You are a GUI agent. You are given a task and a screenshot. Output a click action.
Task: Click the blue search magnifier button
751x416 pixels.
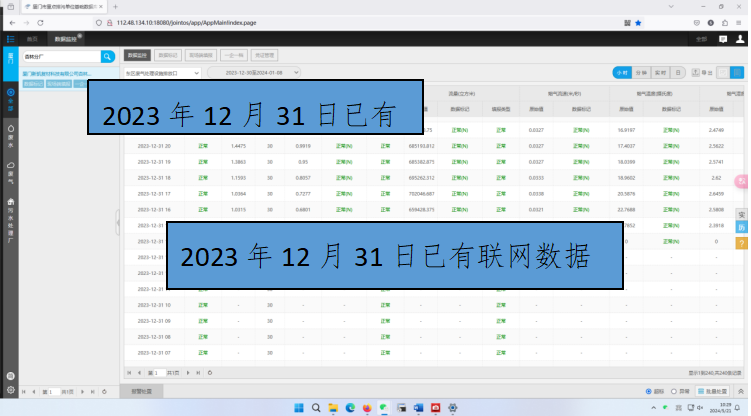click(107, 57)
